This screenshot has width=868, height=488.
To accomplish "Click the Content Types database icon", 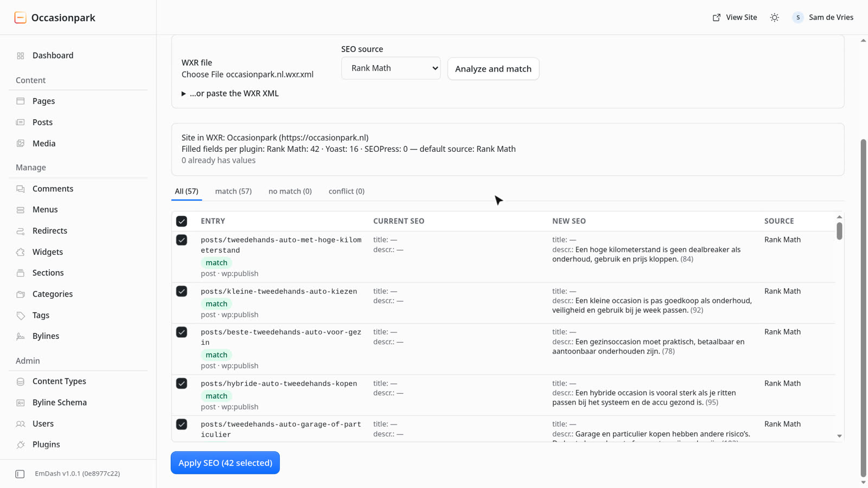I will (x=21, y=382).
